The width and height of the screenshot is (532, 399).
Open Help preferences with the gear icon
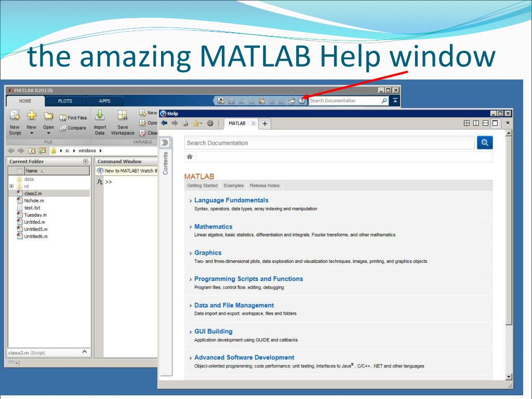pyautogui.click(x=210, y=123)
